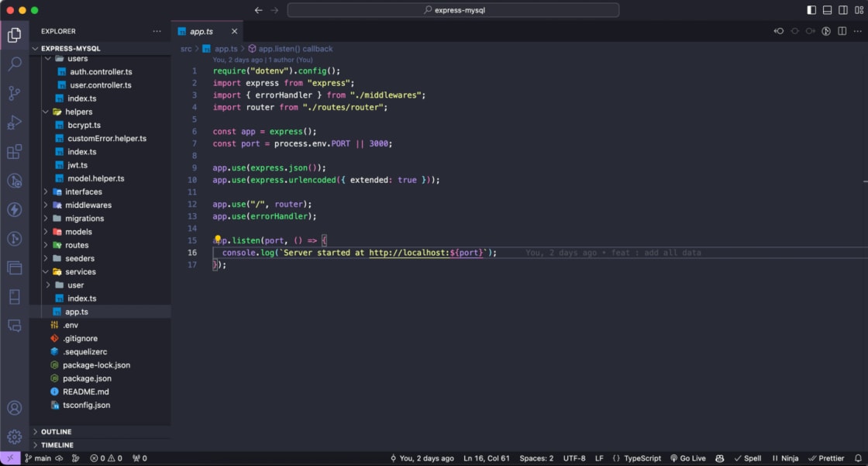Click the navigate back arrow
This screenshot has height=466, width=868.
[x=259, y=10]
